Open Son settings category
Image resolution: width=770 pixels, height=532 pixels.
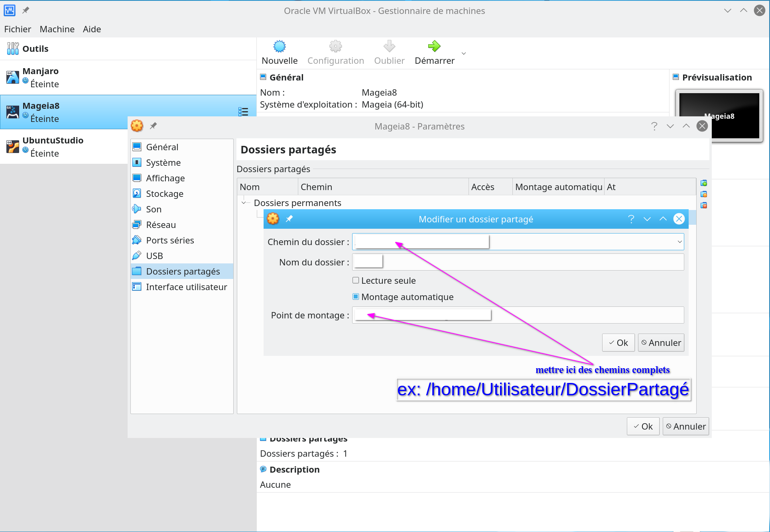click(x=182, y=209)
